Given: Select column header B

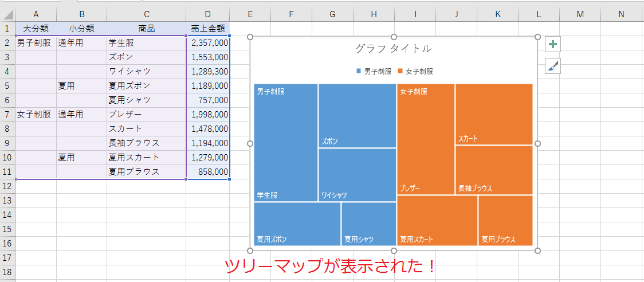Looking at the screenshot, I should coord(82,15).
